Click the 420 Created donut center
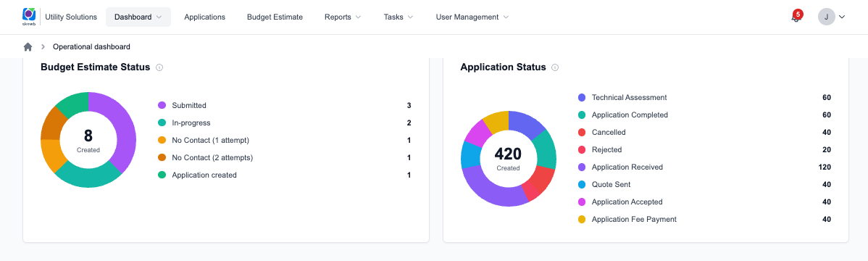The image size is (868, 261). point(508,159)
